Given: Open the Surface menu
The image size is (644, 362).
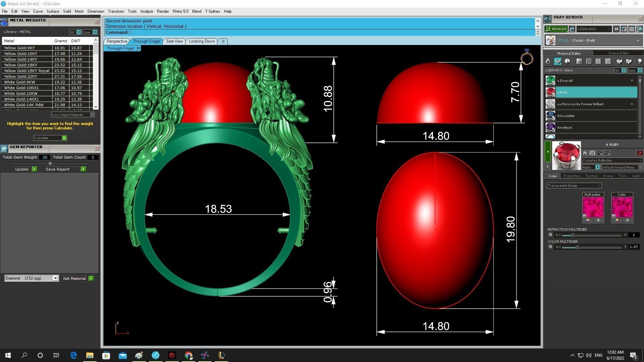Looking at the screenshot, I should pyautogui.click(x=53, y=11).
